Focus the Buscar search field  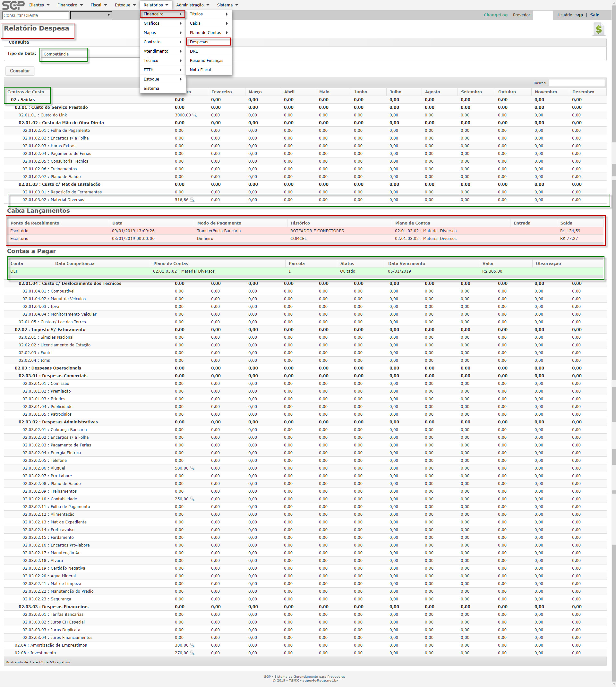(x=576, y=83)
